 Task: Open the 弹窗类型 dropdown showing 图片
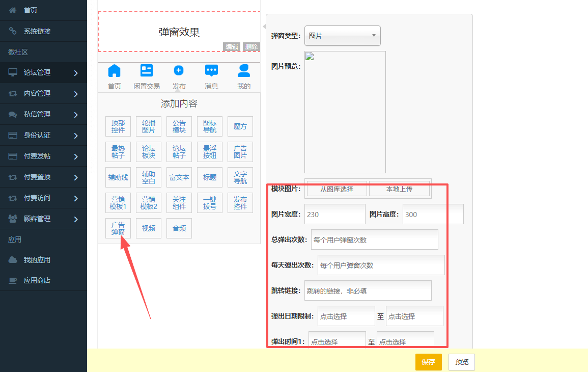(342, 36)
